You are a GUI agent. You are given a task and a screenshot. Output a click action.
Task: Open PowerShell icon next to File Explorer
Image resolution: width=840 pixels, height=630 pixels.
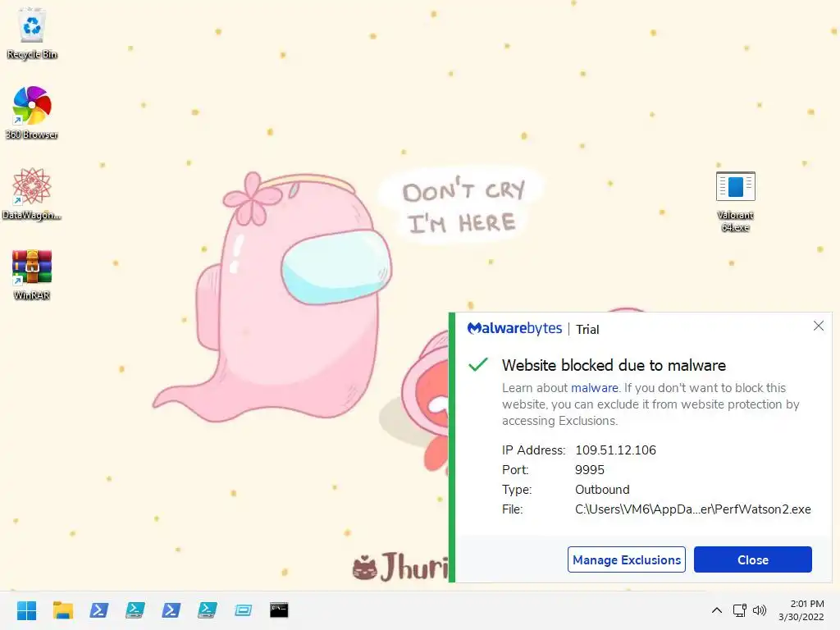(x=98, y=610)
